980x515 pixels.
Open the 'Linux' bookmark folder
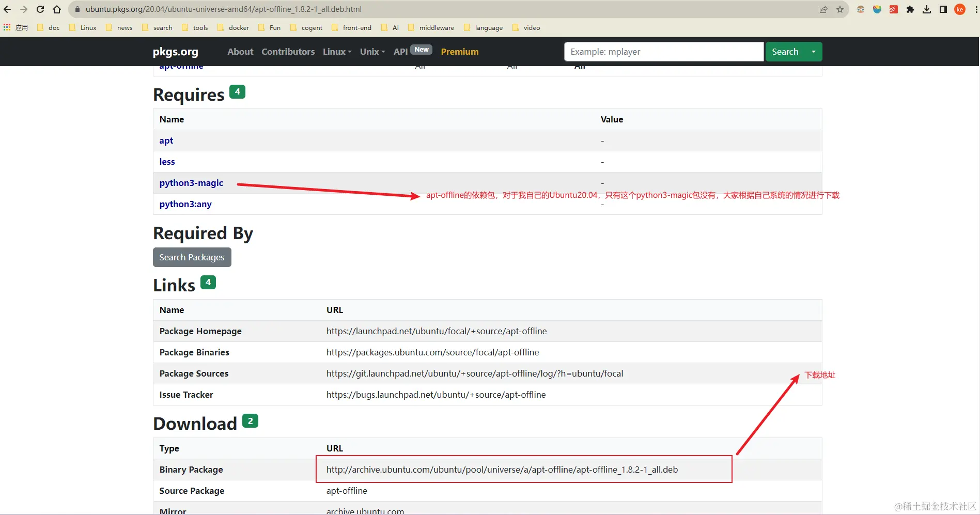click(x=83, y=28)
